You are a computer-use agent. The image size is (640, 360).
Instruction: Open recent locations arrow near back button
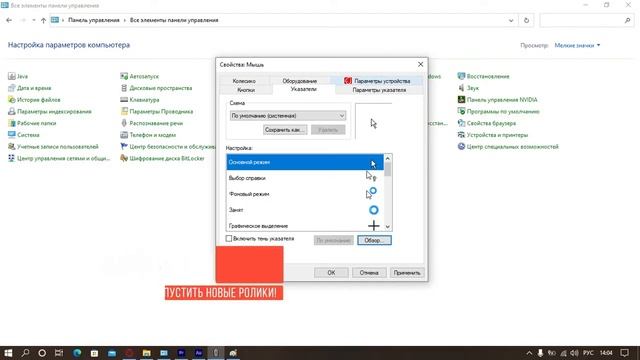(33, 20)
